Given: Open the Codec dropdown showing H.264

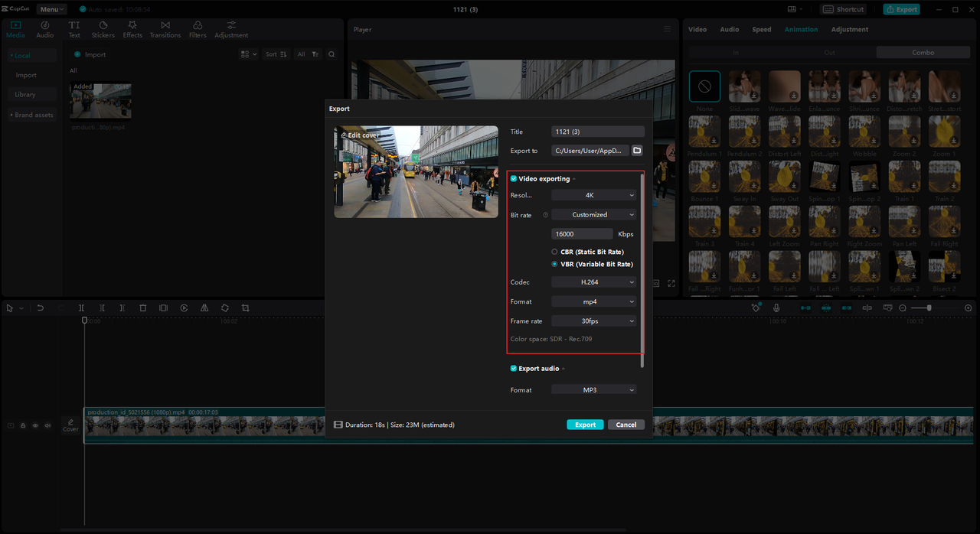Looking at the screenshot, I should 594,282.
